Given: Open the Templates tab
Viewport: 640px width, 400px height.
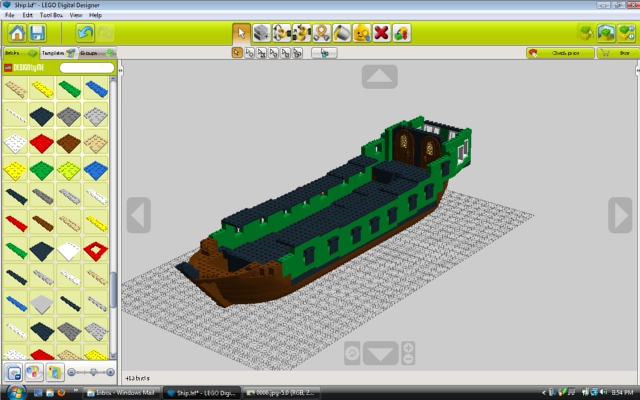Looking at the screenshot, I should pyautogui.click(x=58, y=53).
